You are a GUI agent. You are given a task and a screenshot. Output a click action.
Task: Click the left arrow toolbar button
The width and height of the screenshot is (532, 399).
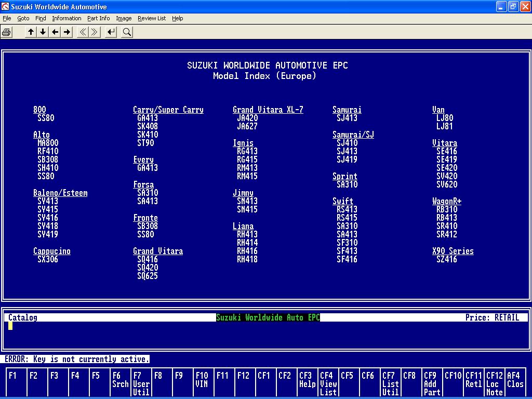click(55, 32)
